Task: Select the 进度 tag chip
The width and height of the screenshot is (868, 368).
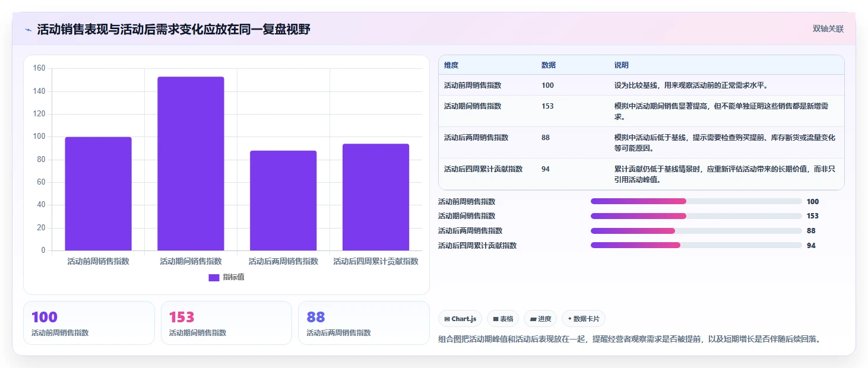Action: pos(540,319)
